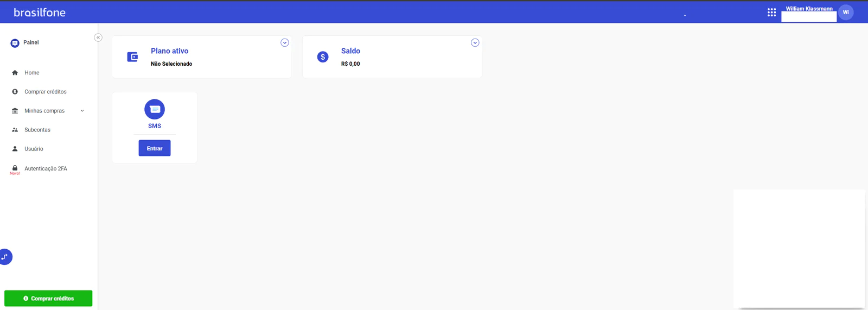Viewport: 868px width, 310px height.
Task: Go to Subcontas in the sidebar
Action: (x=37, y=130)
